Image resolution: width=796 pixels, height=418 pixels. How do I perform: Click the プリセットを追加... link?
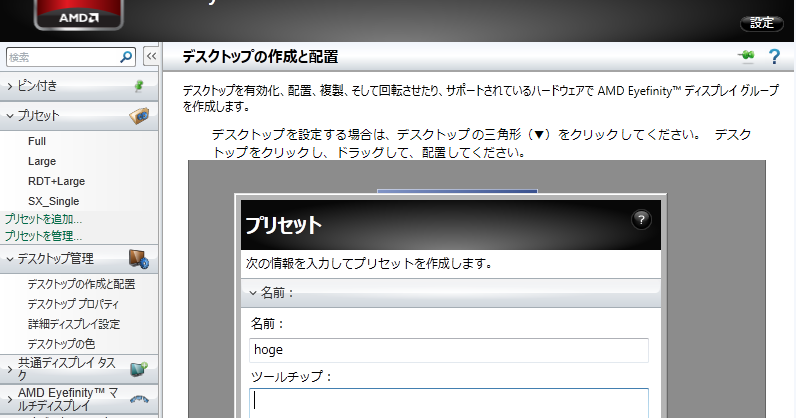[43, 219]
